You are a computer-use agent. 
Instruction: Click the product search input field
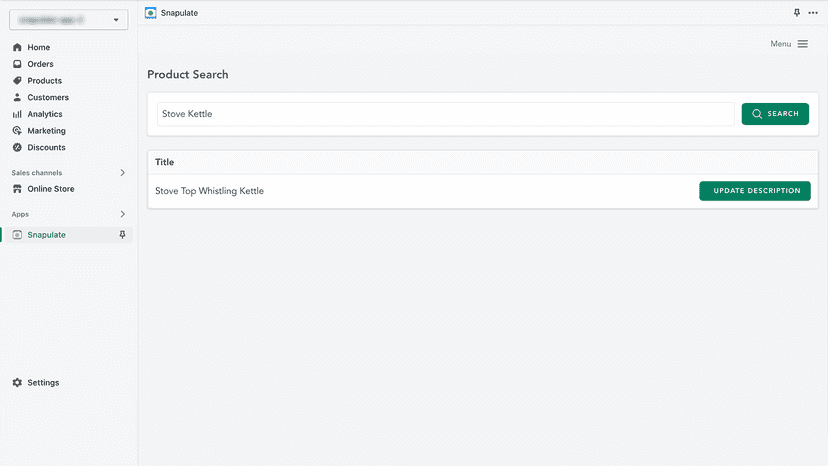[x=446, y=114]
